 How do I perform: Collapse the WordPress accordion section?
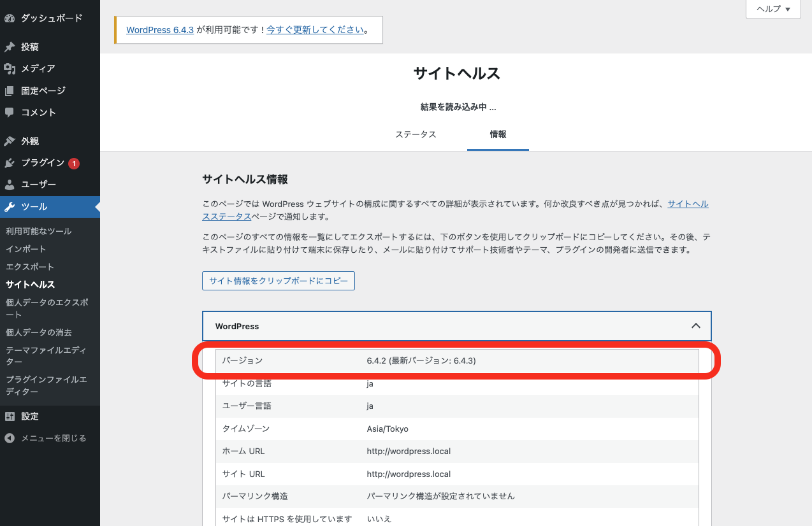[456, 326]
